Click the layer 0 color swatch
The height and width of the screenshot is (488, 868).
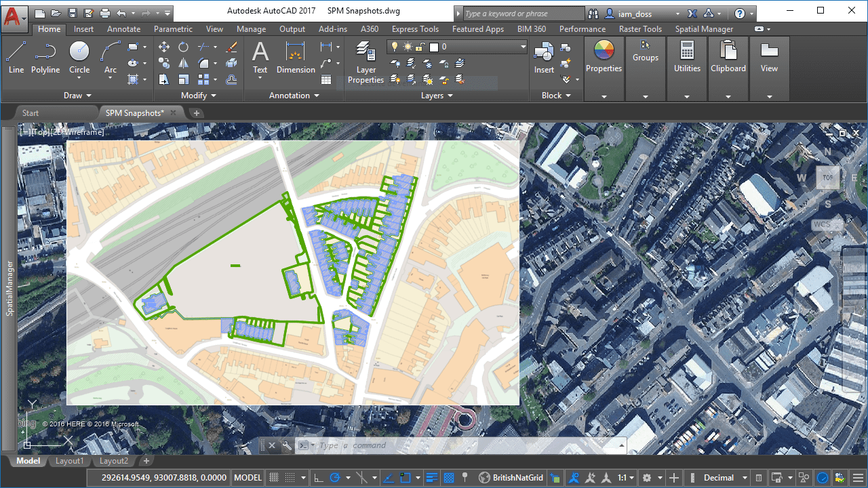[434, 47]
